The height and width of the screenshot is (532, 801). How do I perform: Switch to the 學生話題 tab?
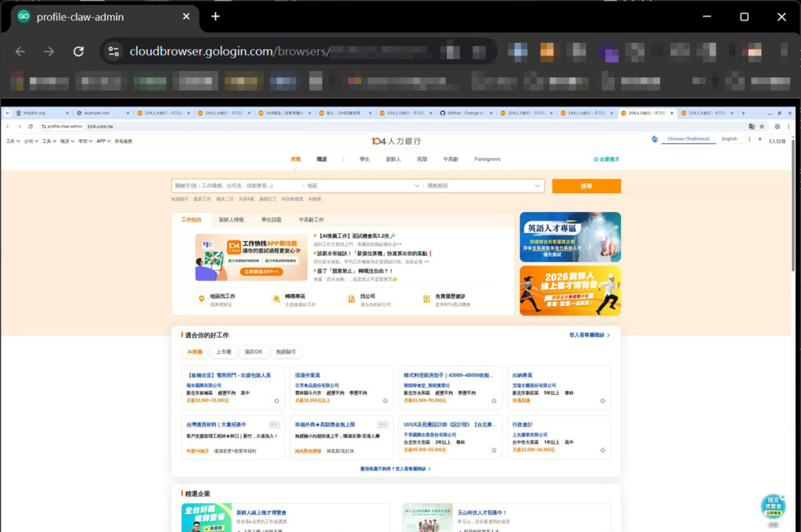pos(271,220)
